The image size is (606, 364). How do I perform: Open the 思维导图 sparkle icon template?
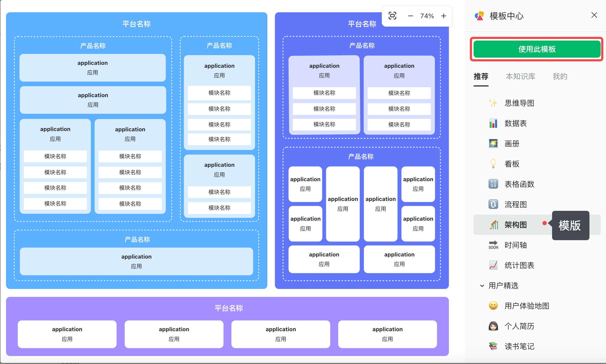tap(493, 103)
